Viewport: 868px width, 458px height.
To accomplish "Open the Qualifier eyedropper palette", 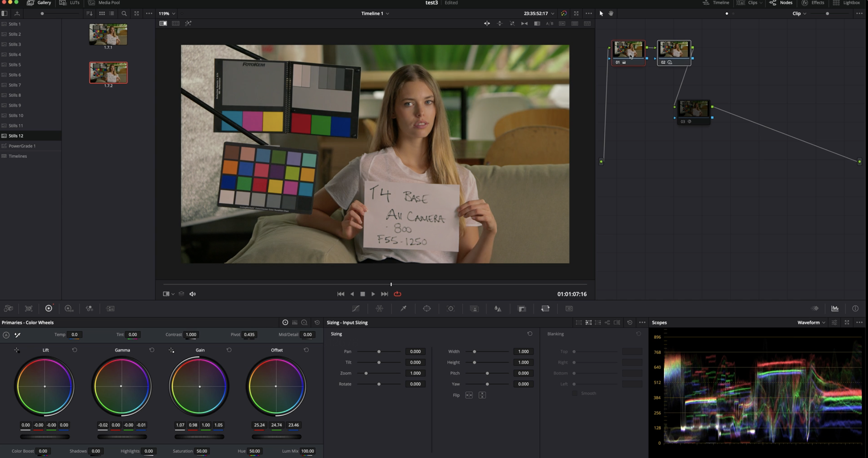I will pyautogui.click(x=403, y=309).
